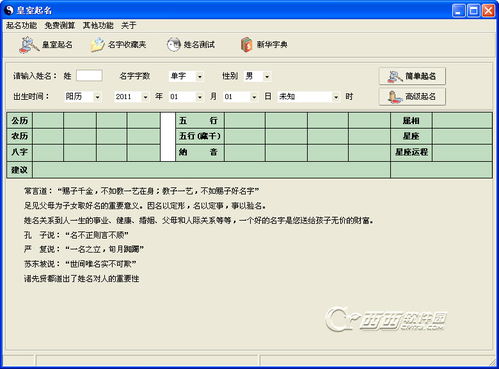Open the 关于 menu
499x369 pixels.
128,25
